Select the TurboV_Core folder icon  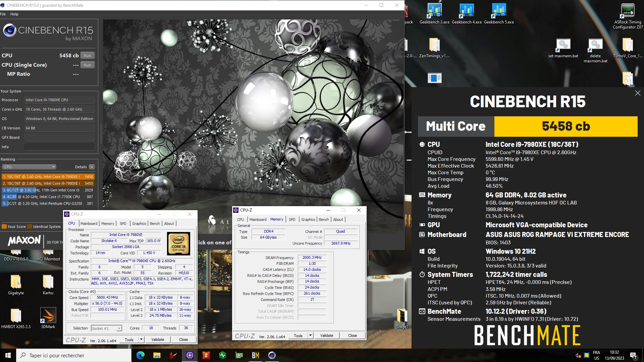coord(628,48)
